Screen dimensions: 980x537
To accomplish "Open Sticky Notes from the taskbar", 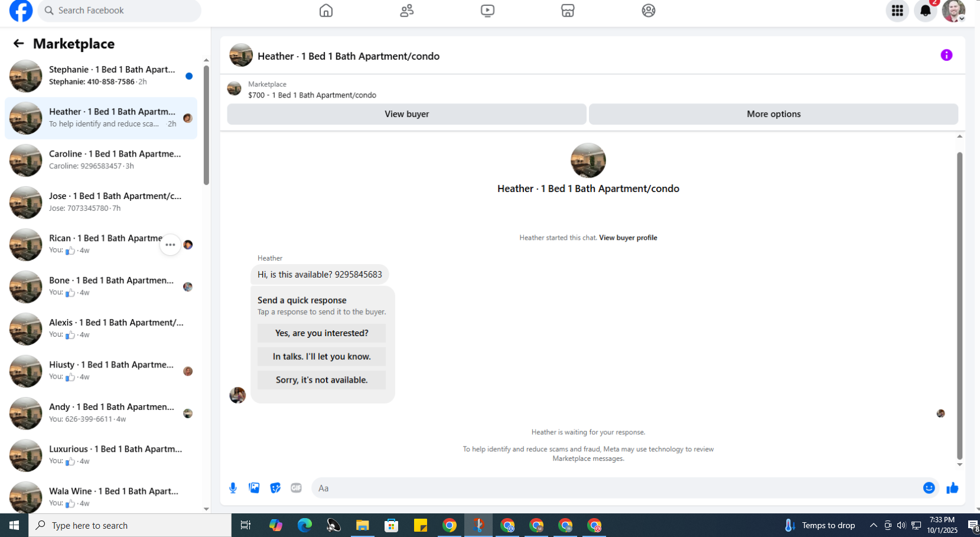I will [x=421, y=525].
